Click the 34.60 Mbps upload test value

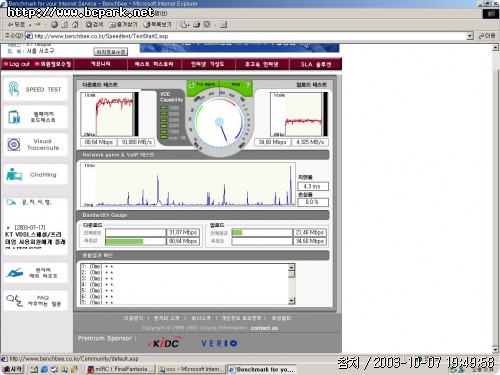(x=272, y=142)
